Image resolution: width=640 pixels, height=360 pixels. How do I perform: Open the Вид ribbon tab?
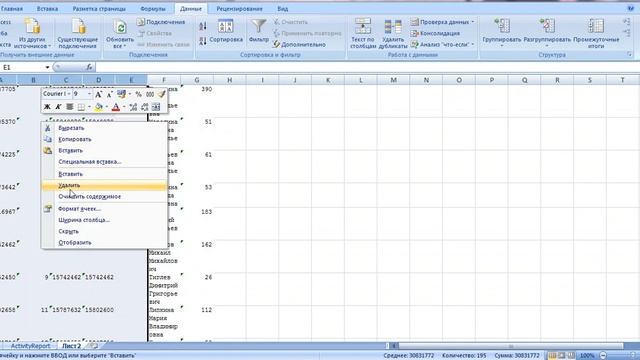(282, 8)
